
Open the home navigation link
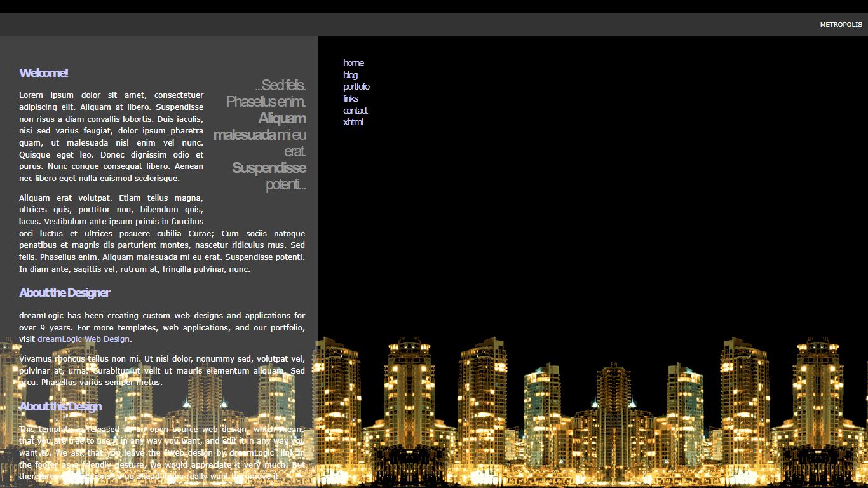click(353, 63)
